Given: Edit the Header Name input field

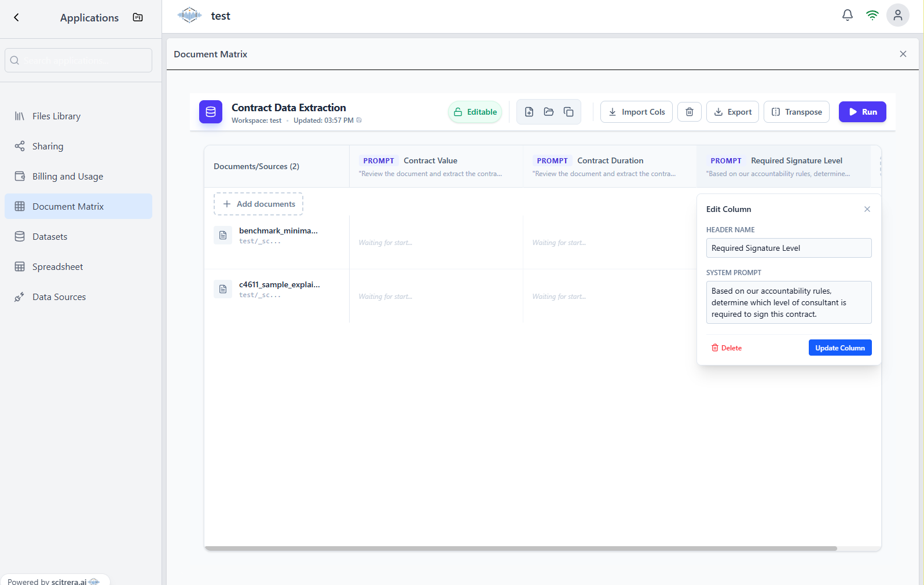Looking at the screenshot, I should pos(789,248).
